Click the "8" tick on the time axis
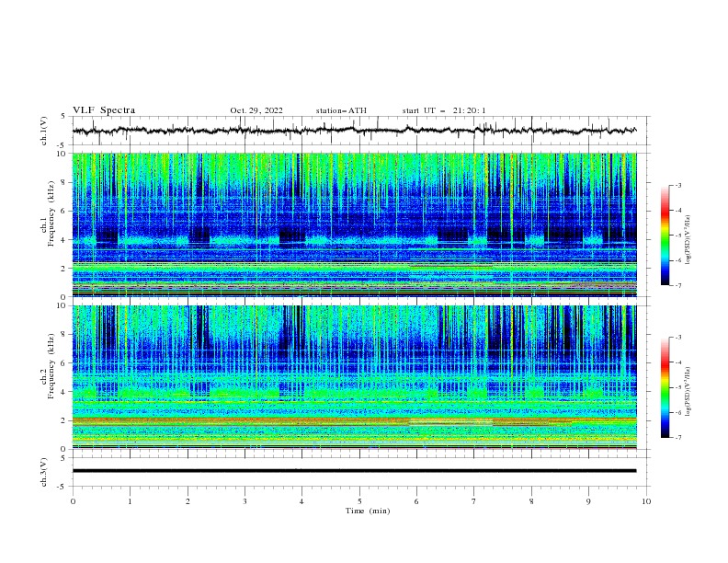The image size is (728, 563). (x=531, y=501)
